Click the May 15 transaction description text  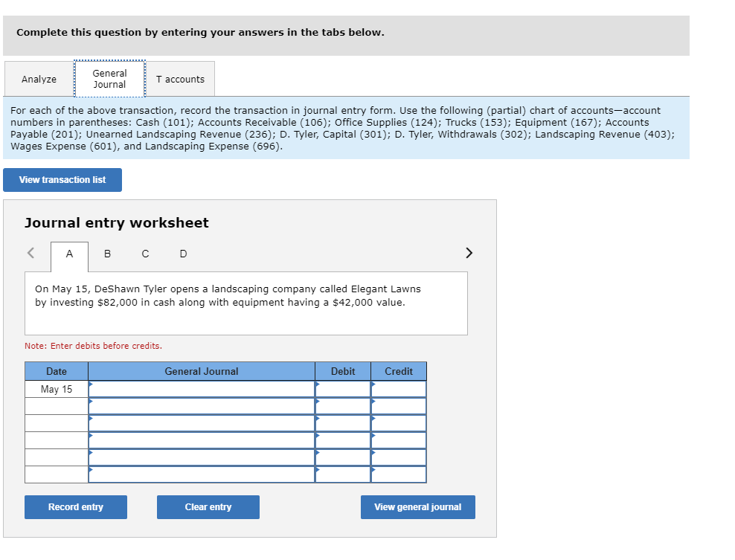[228, 296]
